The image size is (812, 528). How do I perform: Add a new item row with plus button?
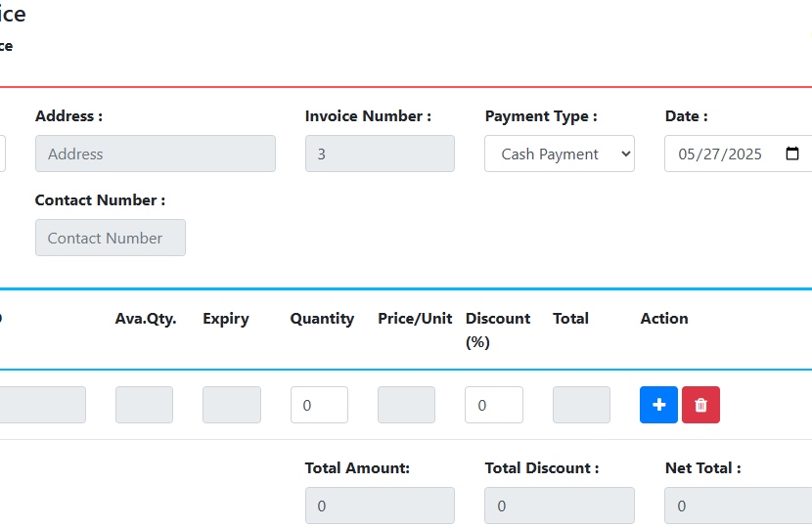pyautogui.click(x=658, y=405)
